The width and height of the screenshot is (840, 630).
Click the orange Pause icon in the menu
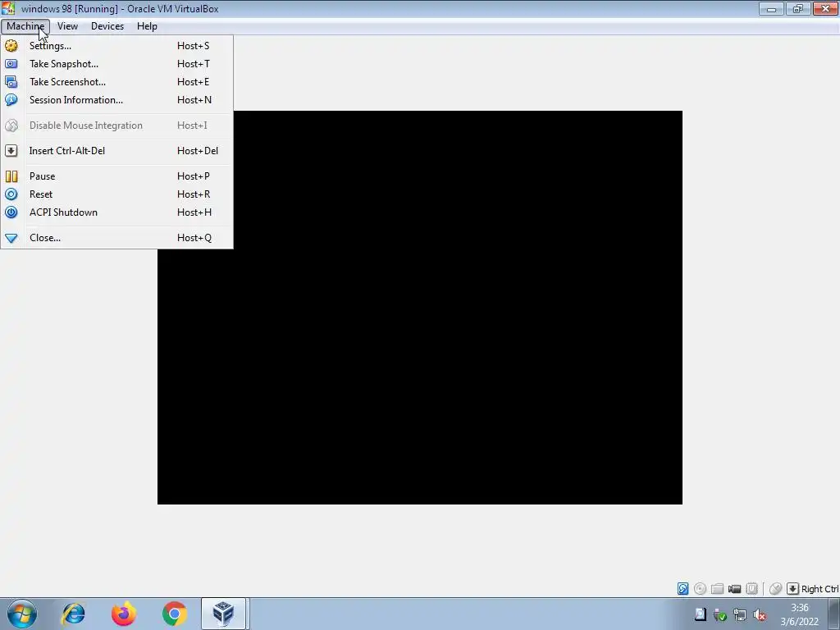(x=11, y=176)
